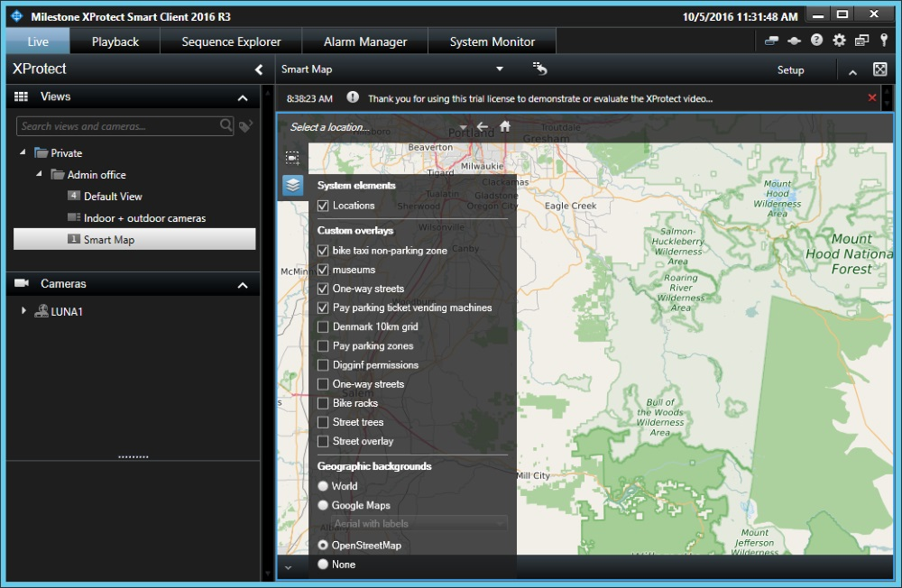Expand the LUNA1 camera tree item

pos(23,308)
